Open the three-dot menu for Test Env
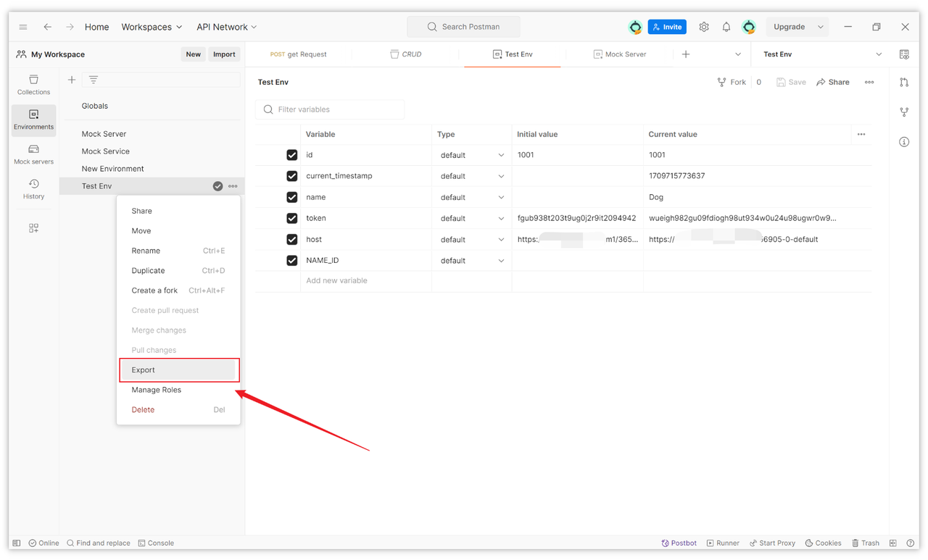Image resolution: width=928 pixels, height=560 pixels. pos(233,186)
